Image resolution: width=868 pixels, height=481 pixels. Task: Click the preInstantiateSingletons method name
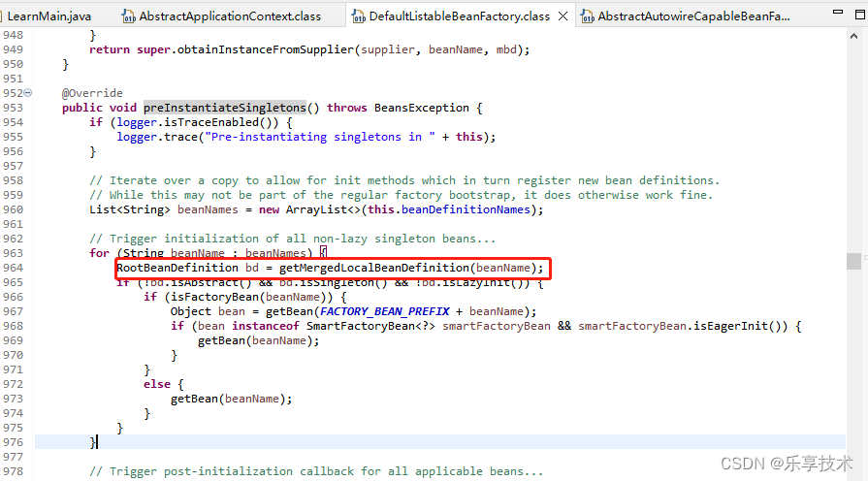coord(225,108)
